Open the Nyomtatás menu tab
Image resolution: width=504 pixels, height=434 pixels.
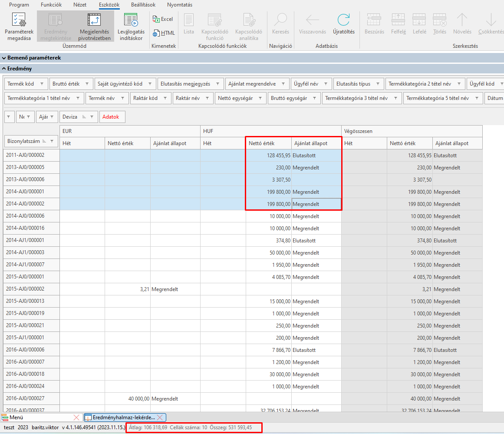(x=179, y=5)
